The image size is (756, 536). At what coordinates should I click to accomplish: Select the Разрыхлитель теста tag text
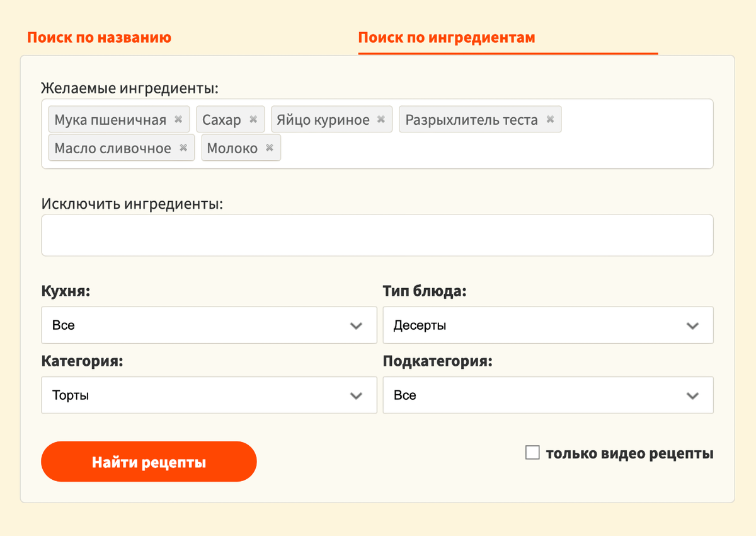pyautogui.click(x=471, y=120)
